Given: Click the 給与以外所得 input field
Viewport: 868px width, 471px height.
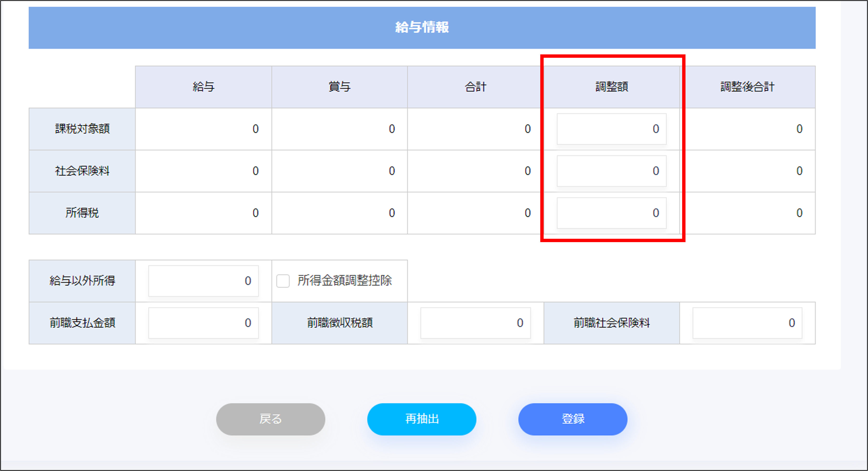Looking at the screenshot, I should 203,281.
